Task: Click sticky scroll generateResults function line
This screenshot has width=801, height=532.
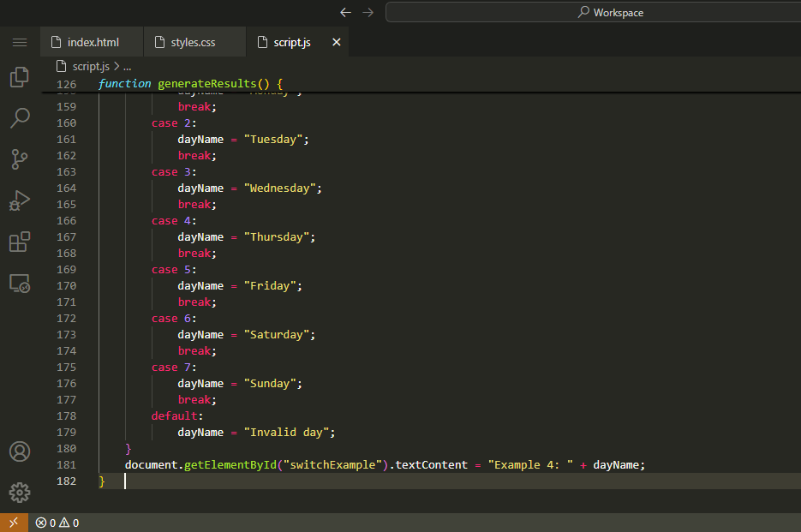Action: coord(190,84)
